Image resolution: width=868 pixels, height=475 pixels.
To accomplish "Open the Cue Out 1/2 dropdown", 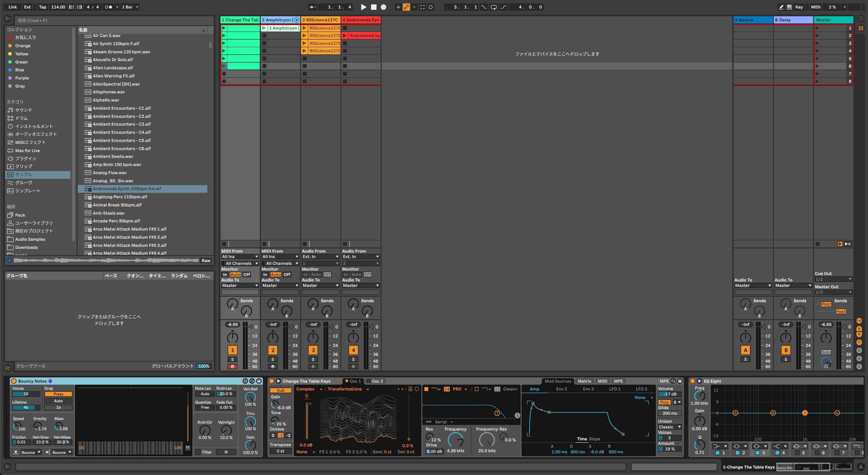I will [833, 279].
